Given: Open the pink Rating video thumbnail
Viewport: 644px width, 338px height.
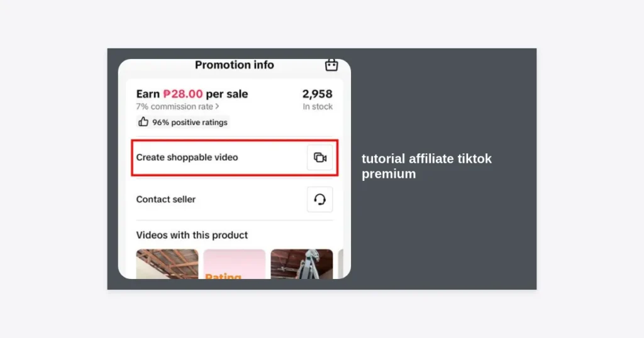Looking at the screenshot, I should point(235,264).
